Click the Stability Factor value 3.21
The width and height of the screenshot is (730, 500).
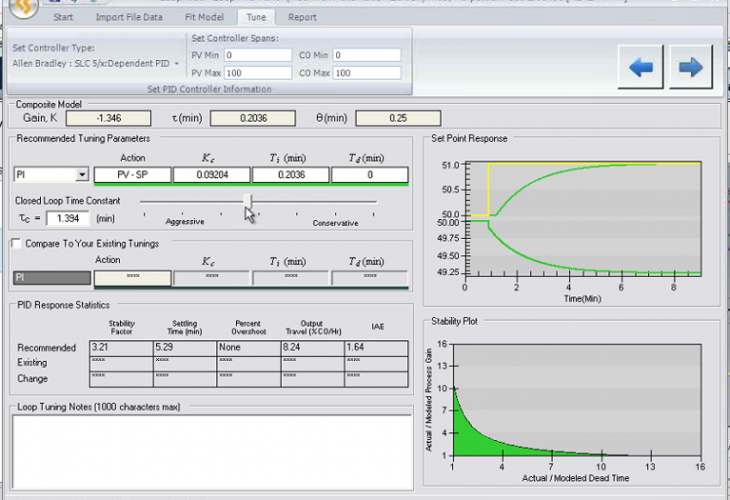tap(121, 348)
